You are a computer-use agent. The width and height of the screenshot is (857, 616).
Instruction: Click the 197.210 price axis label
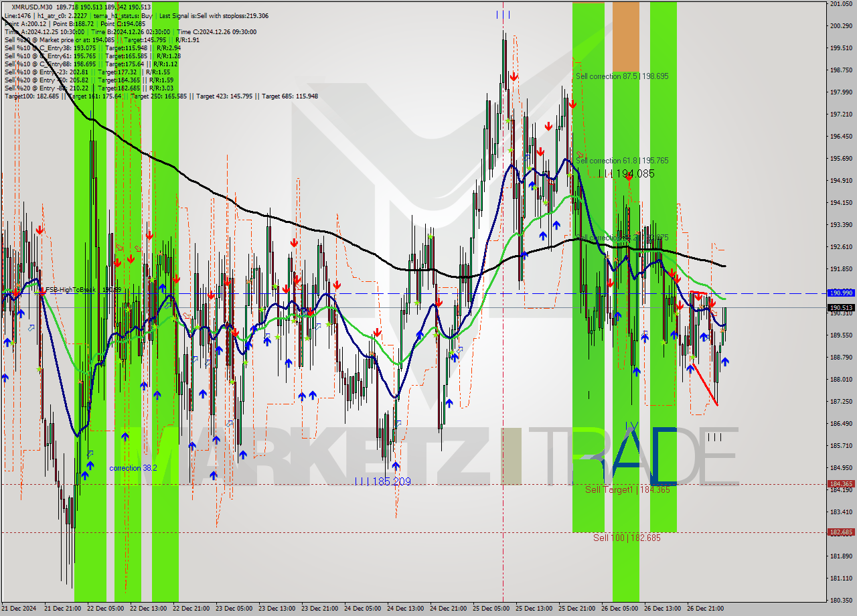(842, 114)
